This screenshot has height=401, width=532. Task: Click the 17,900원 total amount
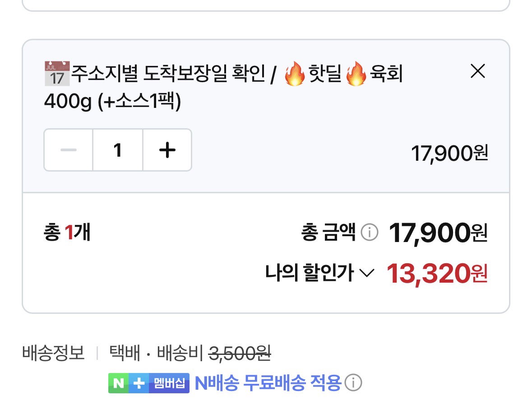[x=438, y=233]
